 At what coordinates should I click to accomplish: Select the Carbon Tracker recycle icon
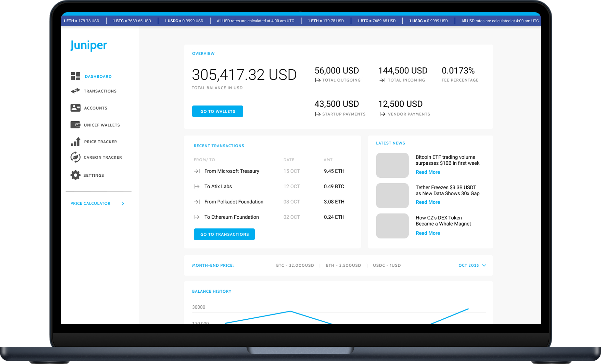click(75, 157)
